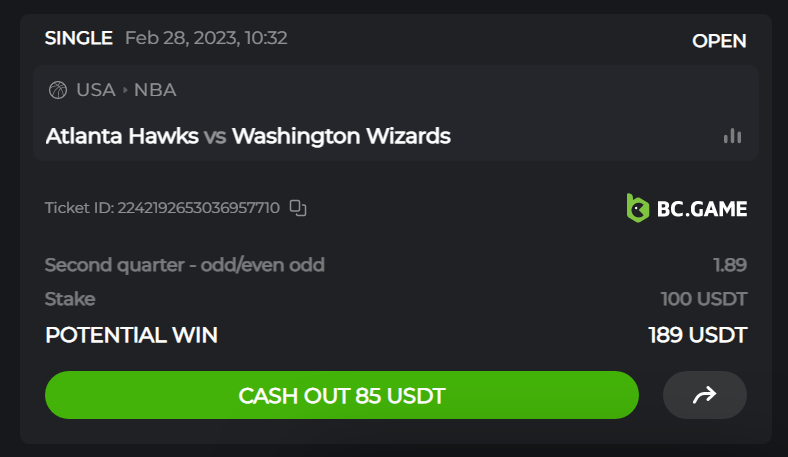Image resolution: width=788 pixels, height=457 pixels.
Task: Click the Atlanta Hawks team name
Action: [122, 136]
